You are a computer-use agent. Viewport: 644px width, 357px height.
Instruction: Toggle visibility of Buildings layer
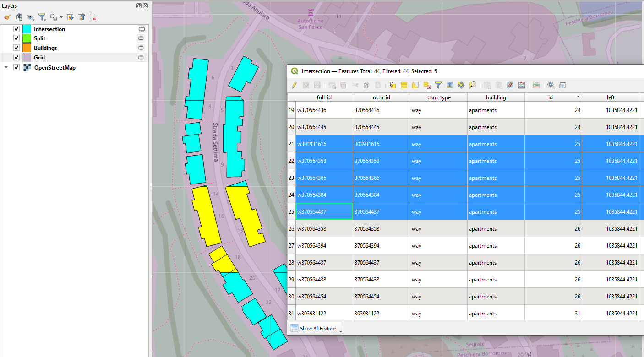(x=16, y=48)
